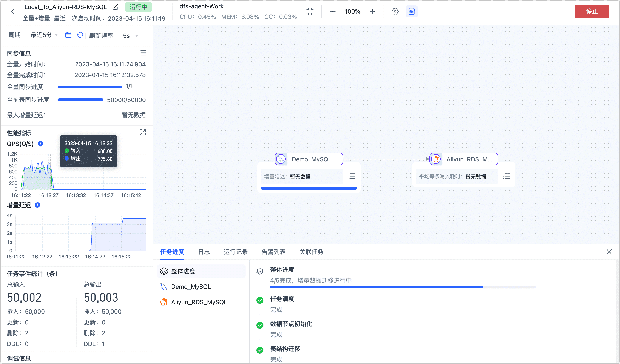Switch to the 告警列表 tab
The height and width of the screenshot is (364, 620).
(x=273, y=252)
